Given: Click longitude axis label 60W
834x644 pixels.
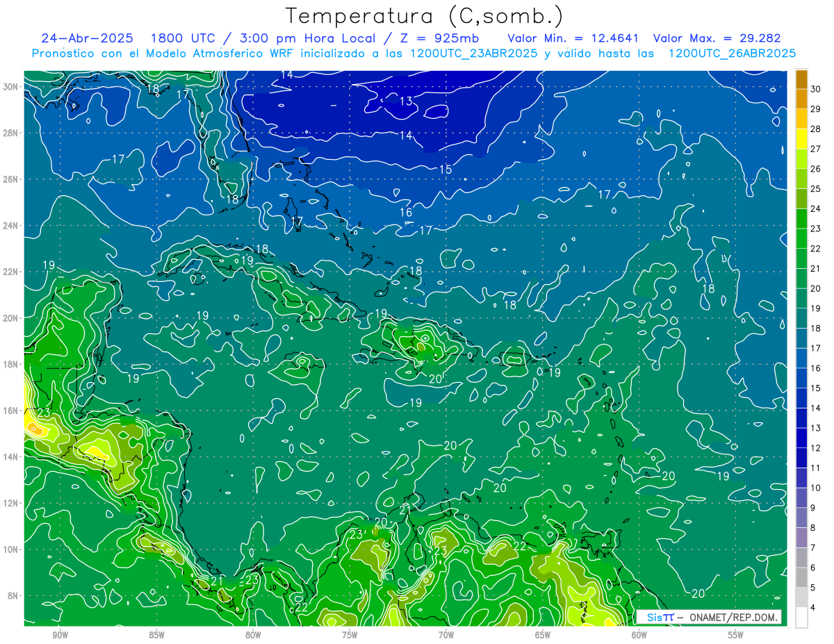Looking at the screenshot, I should click(x=639, y=635).
